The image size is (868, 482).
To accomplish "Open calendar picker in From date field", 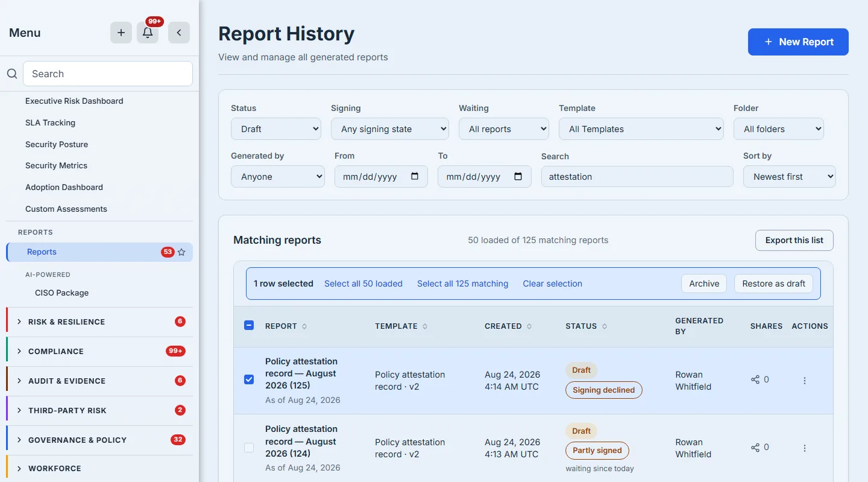I will [x=415, y=176].
